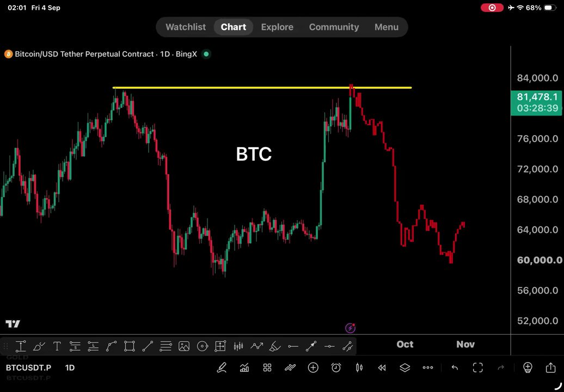
Task: Select the arrow drawing tool
Action: point(311,346)
